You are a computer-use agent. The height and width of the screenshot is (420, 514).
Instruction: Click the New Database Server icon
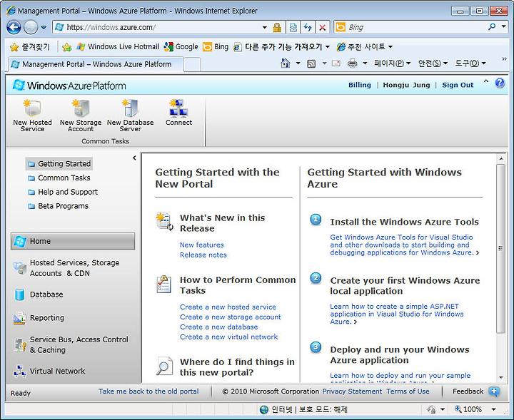tap(131, 108)
